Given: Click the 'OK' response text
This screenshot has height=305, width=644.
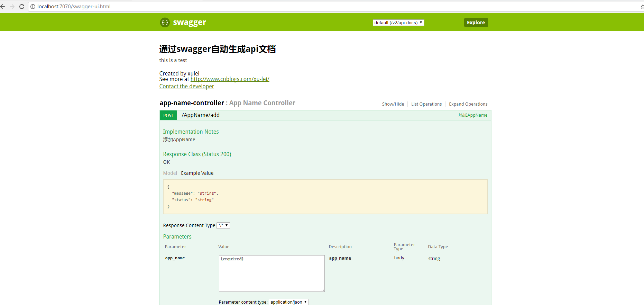Looking at the screenshot, I should [167, 162].
